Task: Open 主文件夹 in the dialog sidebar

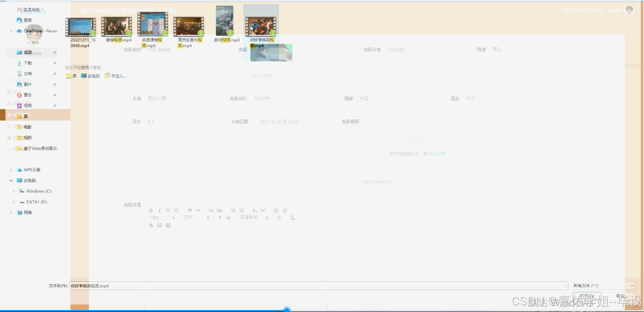Action: click(x=28, y=9)
